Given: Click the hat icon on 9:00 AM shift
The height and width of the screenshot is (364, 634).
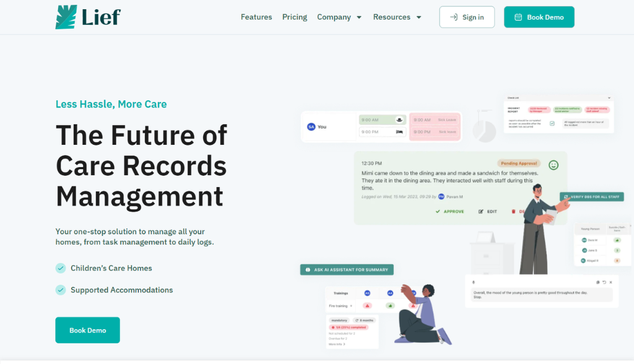Looking at the screenshot, I should coord(399,119).
